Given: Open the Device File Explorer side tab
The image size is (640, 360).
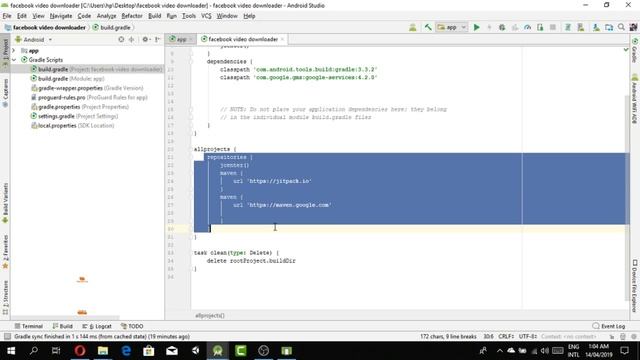Looking at the screenshot, I should (635, 286).
